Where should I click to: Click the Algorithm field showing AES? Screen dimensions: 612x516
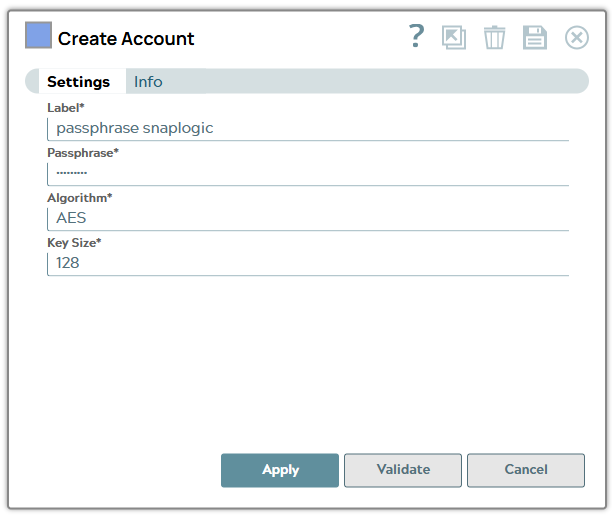click(x=307, y=218)
